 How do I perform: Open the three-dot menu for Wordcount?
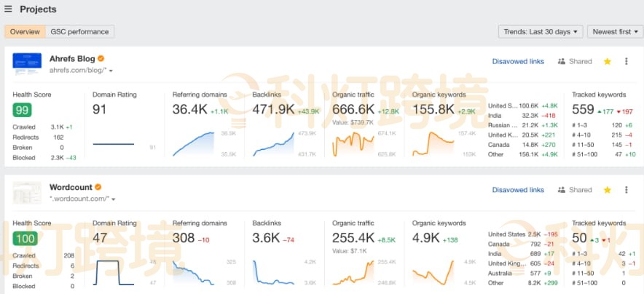tap(627, 190)
